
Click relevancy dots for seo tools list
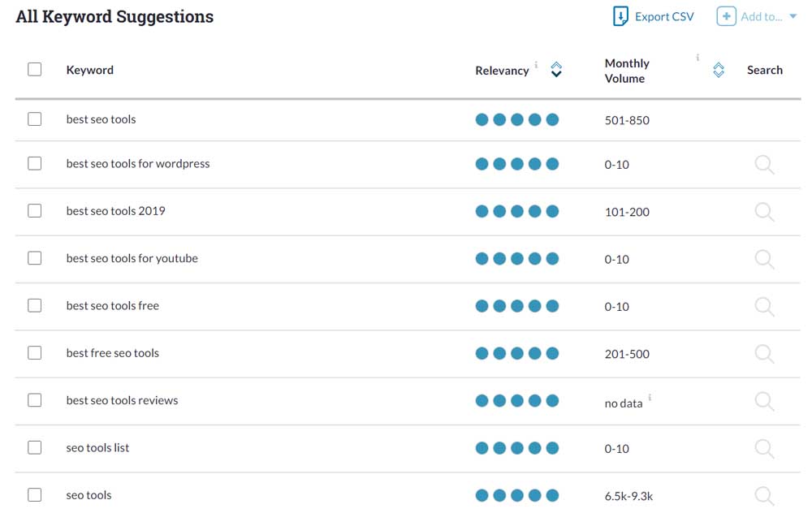point(516,448)
